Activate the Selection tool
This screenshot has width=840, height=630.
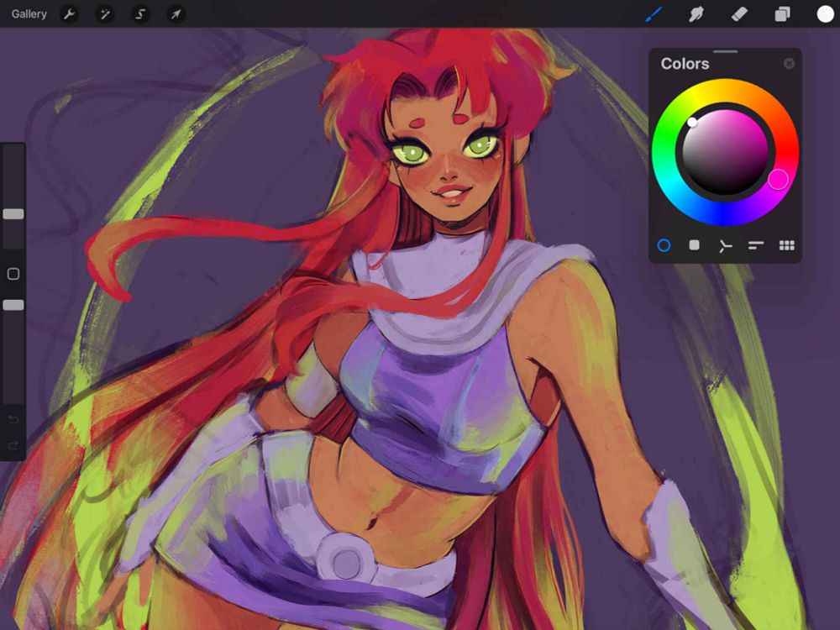pos(140,14)
